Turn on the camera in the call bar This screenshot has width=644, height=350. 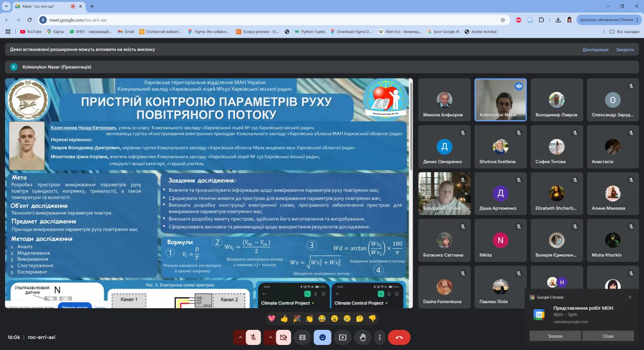tap(283, 337)
